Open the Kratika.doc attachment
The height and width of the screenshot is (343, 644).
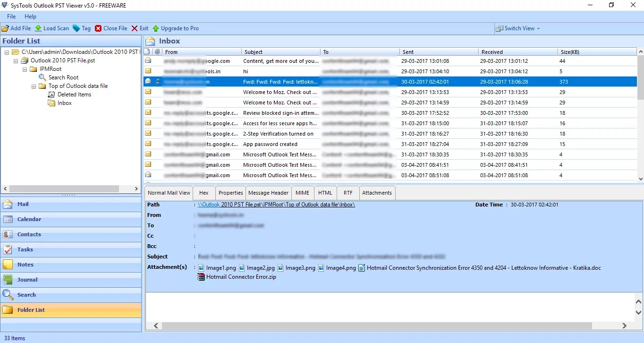[x=480, y=268]
